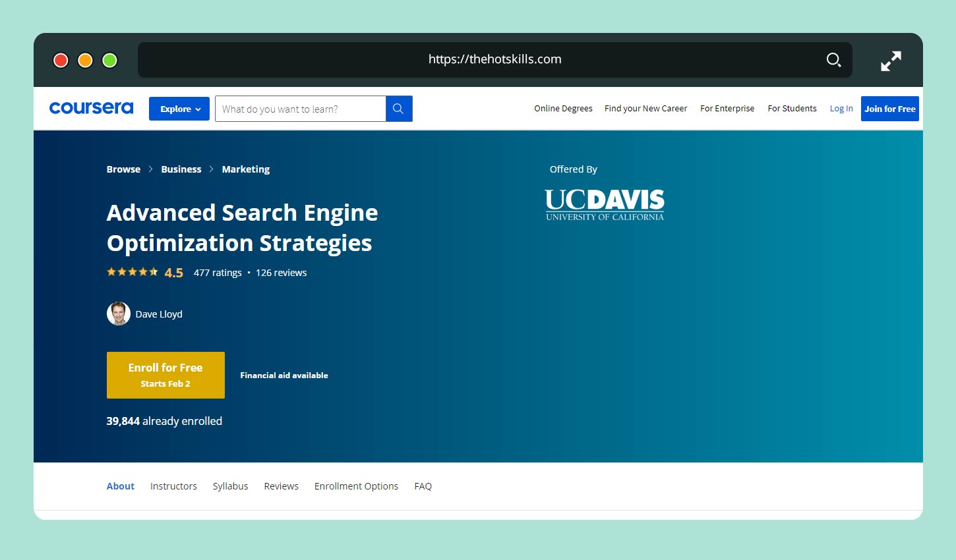
Task: Switch to the Syllabus tab
Action: point(230,486)
